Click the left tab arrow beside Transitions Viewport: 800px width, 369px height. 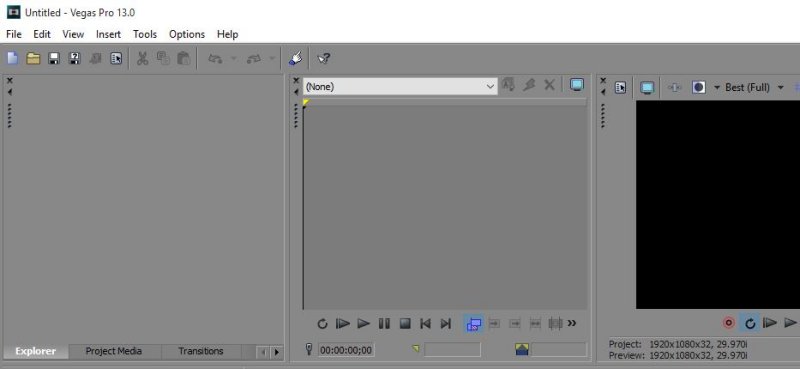(263, 352)
